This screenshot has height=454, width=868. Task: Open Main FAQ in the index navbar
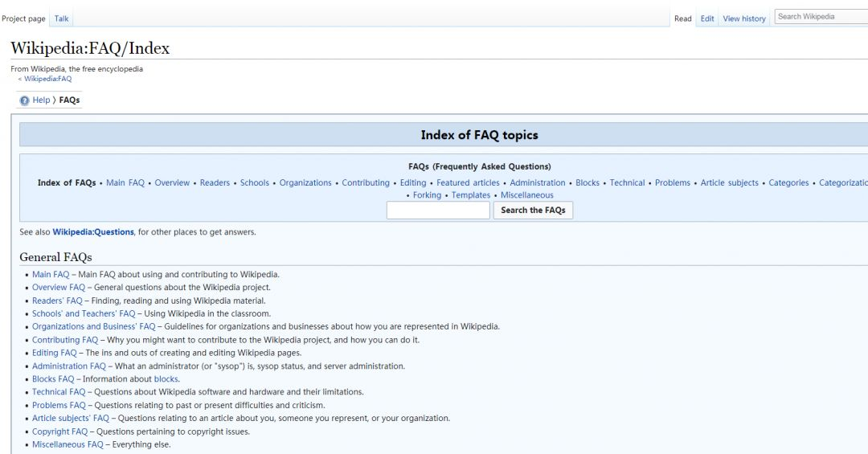point(125,182)
